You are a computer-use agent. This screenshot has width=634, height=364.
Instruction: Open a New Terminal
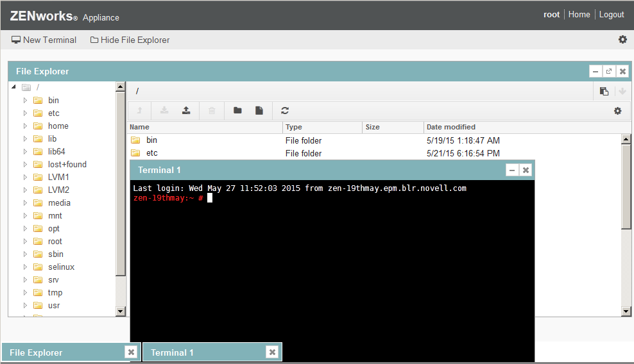[44, 40]
